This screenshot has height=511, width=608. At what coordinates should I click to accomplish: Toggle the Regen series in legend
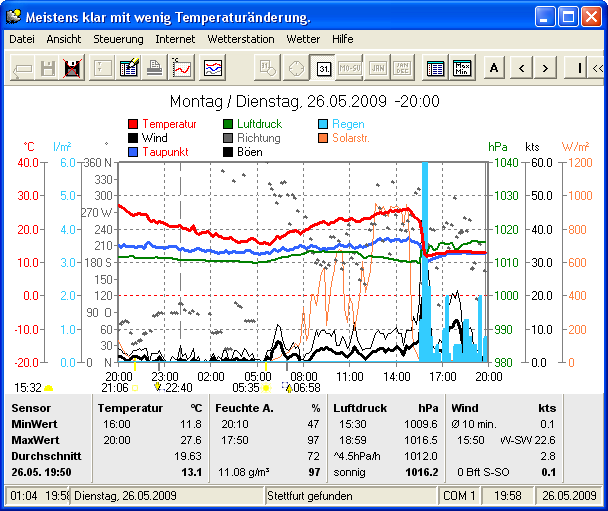[x=350, y=124]
